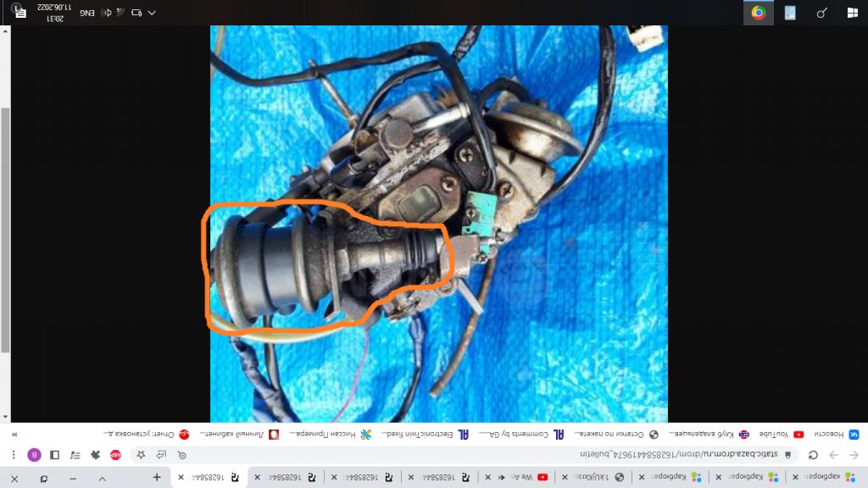This screenshot has width=868, height=488.
Task: Click the browser reload button
Action: point(813,455)
